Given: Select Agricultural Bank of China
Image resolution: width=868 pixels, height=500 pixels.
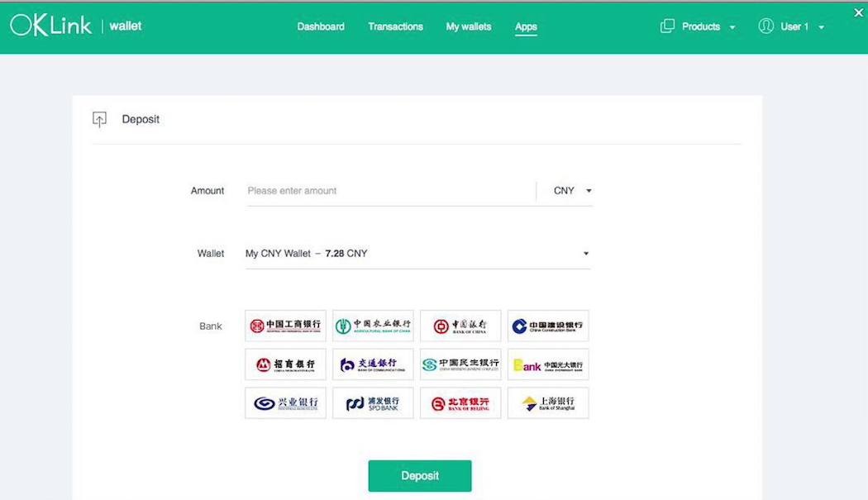Looking at the screenshot, I should pos(373,326).
